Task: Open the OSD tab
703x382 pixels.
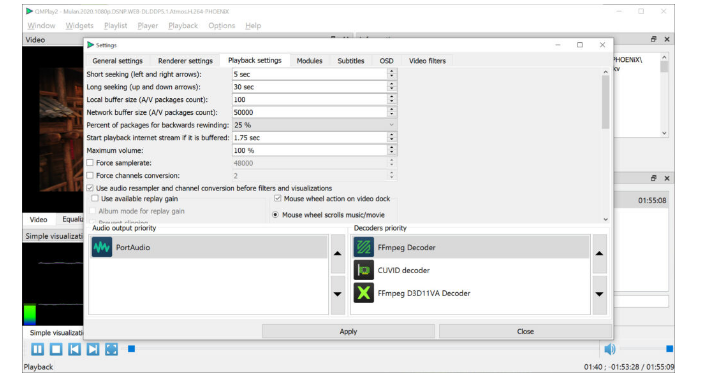Action: [x=386, y=61]
